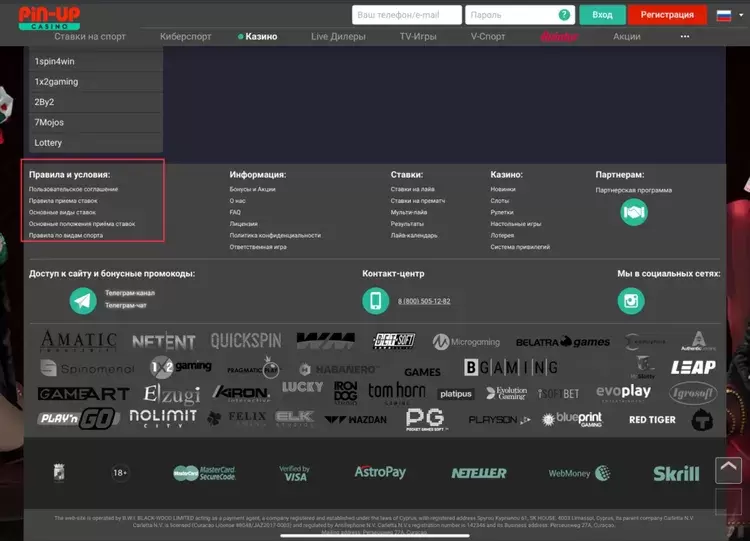The image size is (750, 541).
Task: Click the Skrill payment logo
Action: [x=676, y=474]
